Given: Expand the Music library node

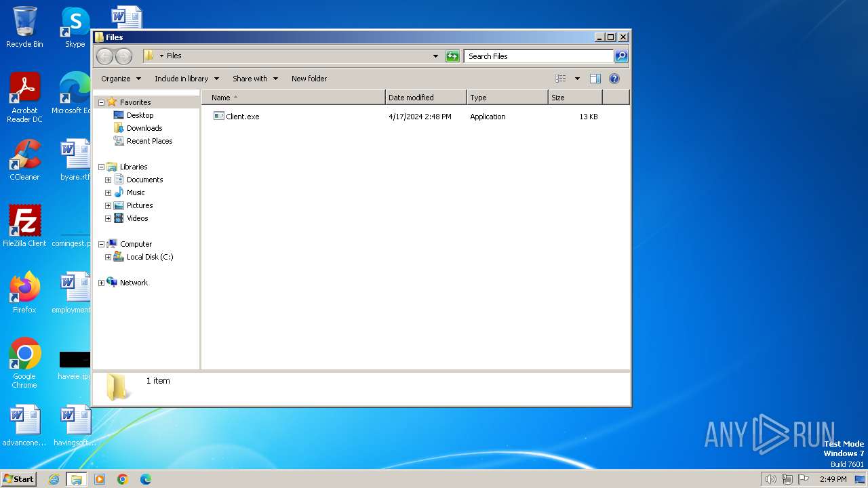Looking at the screenshot, I should coord(108,192).
